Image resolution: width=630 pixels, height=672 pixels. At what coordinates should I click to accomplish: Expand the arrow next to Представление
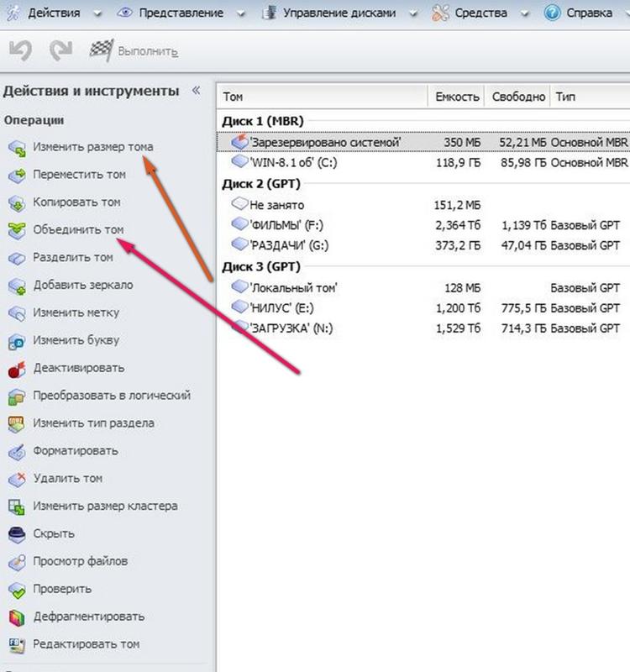pyautogui.click(x=241, y=13)
